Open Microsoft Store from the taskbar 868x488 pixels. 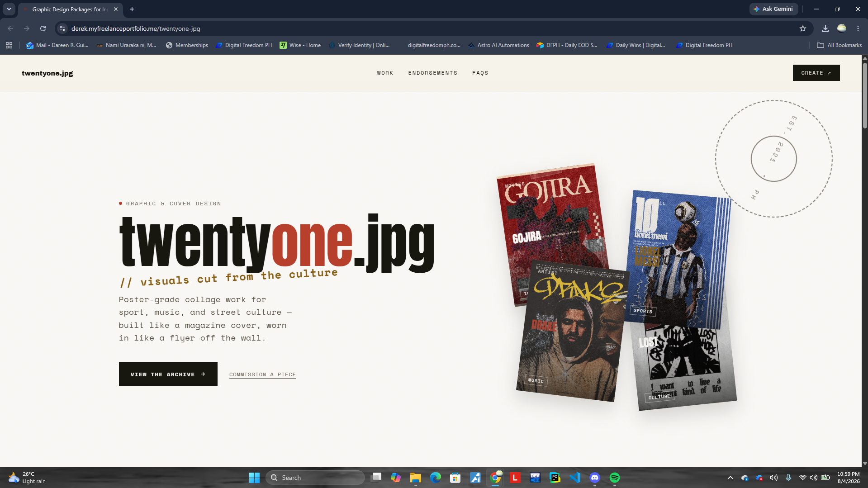[x=455, y=478]
